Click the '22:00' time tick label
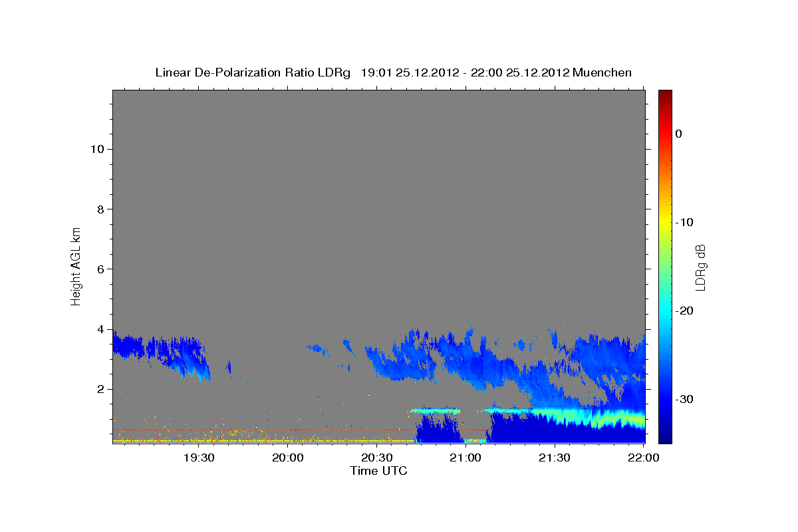The height and width of the screenshot is (532, 798). click(x=643, y=458)
